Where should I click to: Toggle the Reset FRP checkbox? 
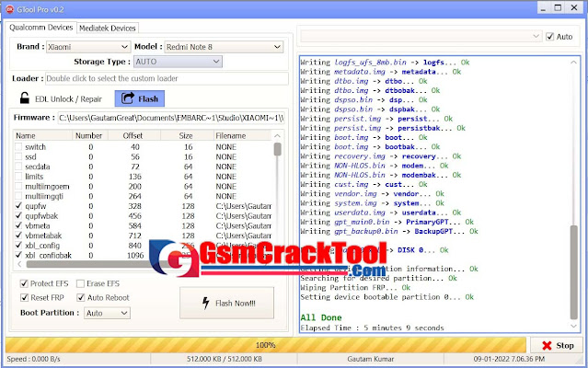point(24,297)
